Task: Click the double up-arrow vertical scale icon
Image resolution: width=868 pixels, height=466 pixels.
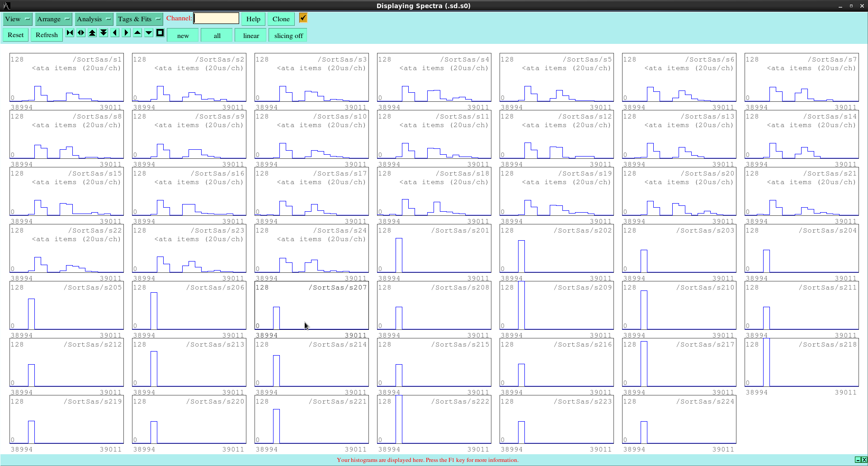Action: point(92,33)
